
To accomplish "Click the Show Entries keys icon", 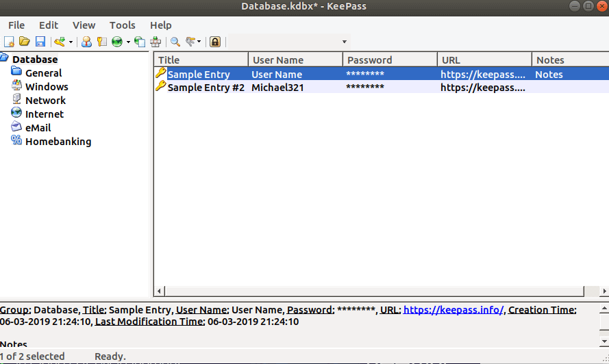I will (x=190, y=42).
